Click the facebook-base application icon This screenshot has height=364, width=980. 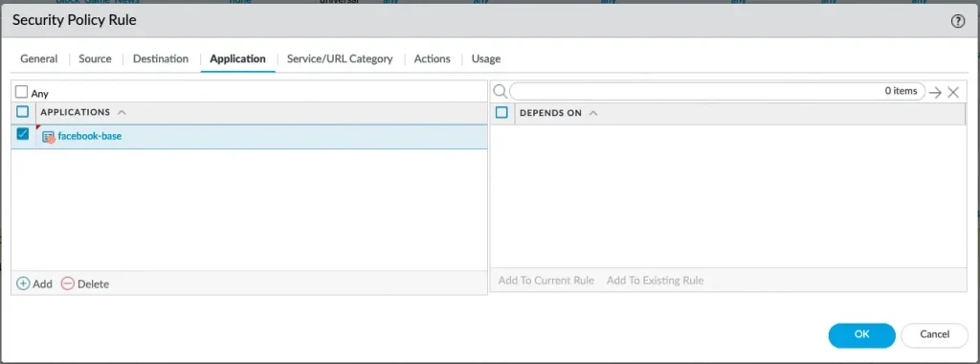coord(49,137)
